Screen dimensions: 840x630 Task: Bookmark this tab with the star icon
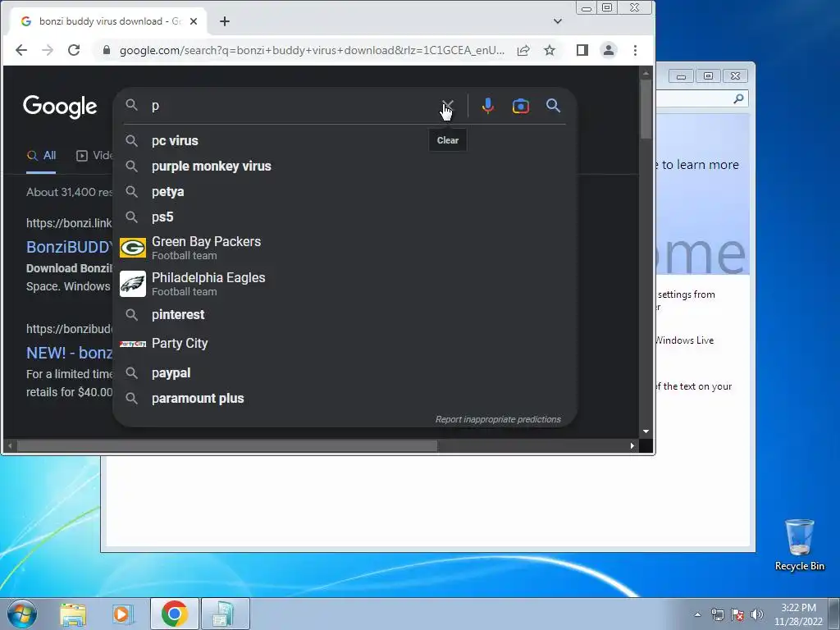point(550,50)
